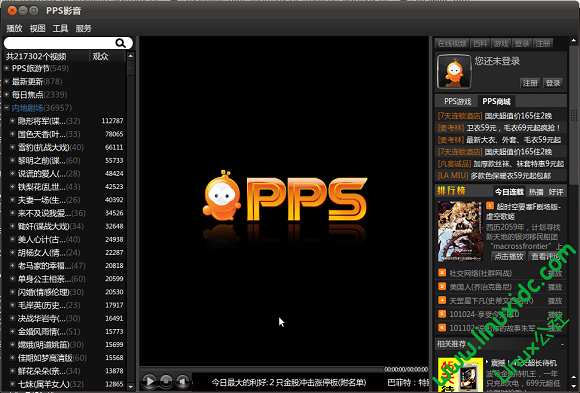Viewport: 580px width, 393px height.
Task: Open rank badge for 社交网络(社群网战)
Action: [442, 273]
